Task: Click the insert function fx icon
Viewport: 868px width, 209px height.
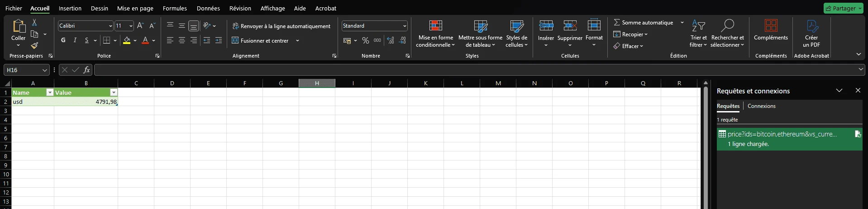Action: (86, 70)
